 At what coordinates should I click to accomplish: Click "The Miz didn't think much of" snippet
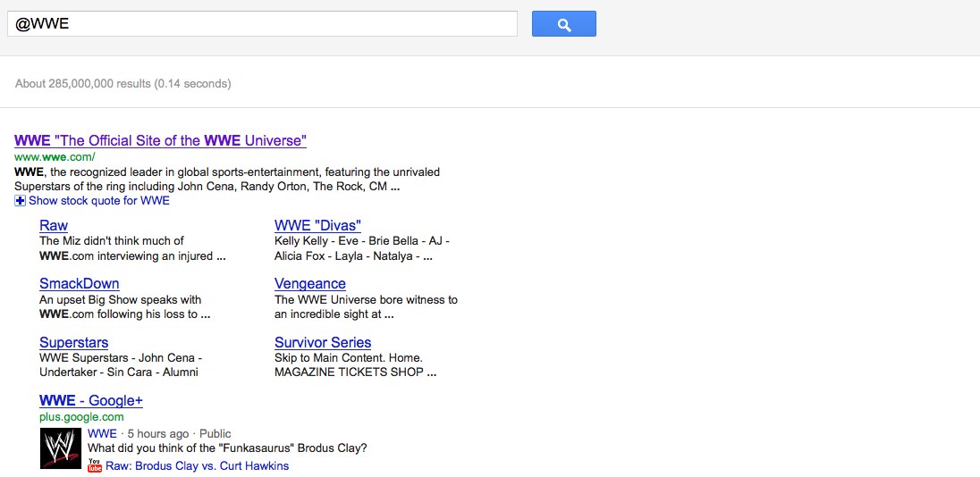[x=112, y=241]
